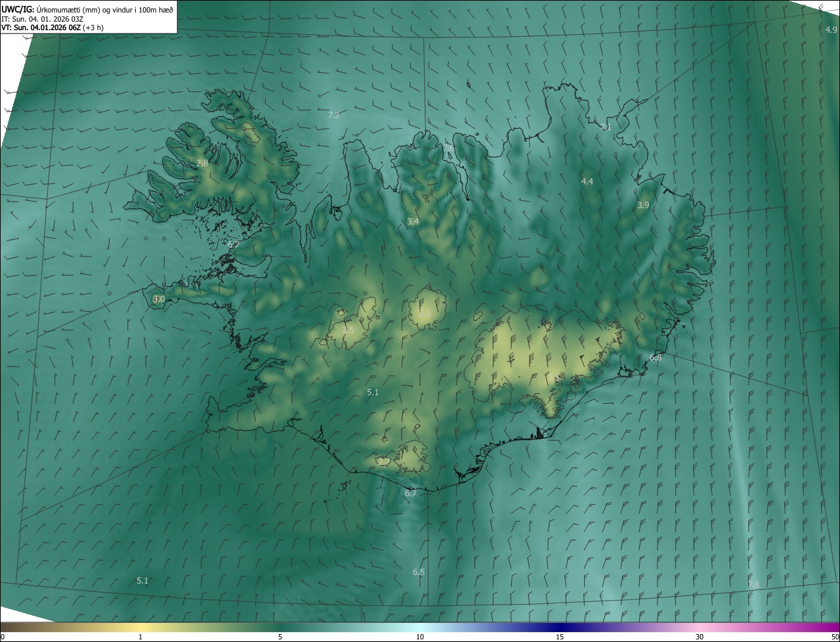This screenshot has height=642, width=840.
Task: Click the 6.5 value in the ocean south
Action: point(419,572)
